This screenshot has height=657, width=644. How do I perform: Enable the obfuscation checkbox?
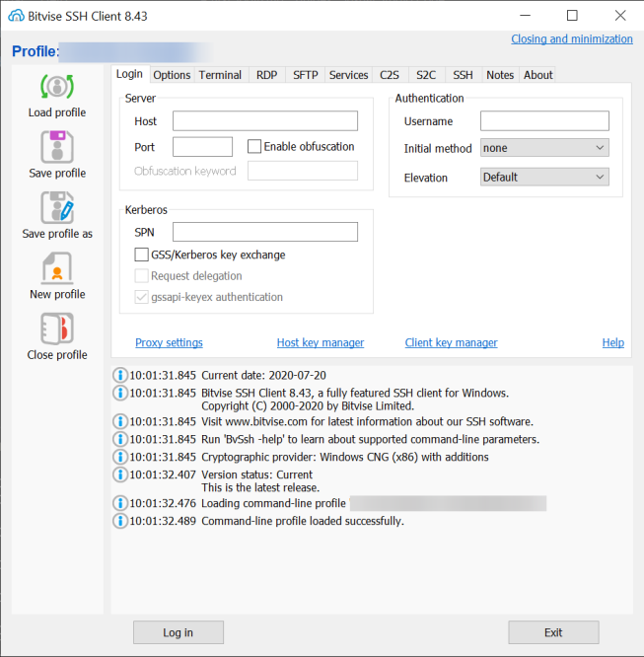click(254, 147)
